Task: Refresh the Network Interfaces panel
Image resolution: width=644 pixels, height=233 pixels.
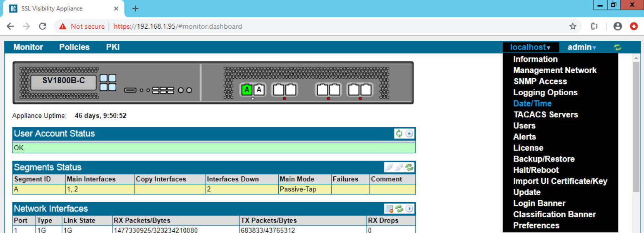Action: 399,208
